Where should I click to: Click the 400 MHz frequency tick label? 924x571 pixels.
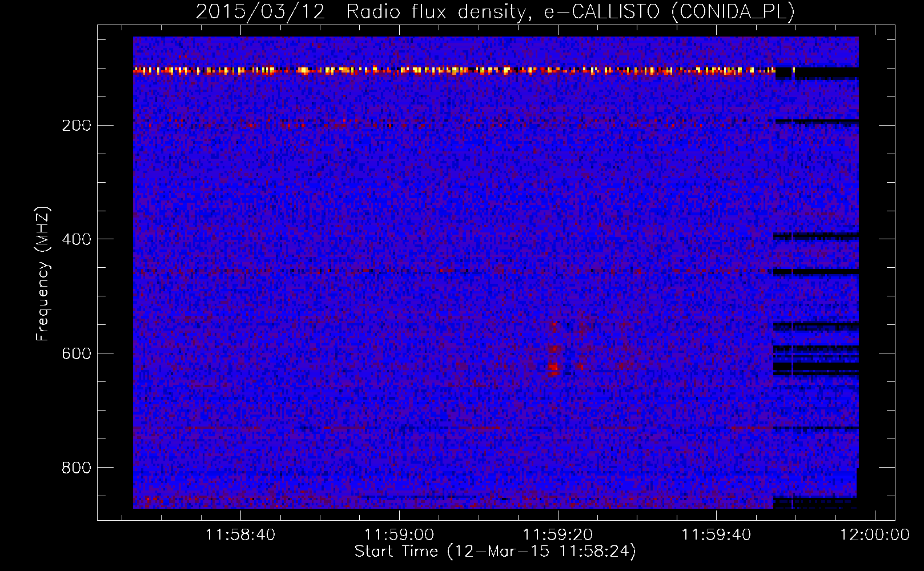coord(77,239)
